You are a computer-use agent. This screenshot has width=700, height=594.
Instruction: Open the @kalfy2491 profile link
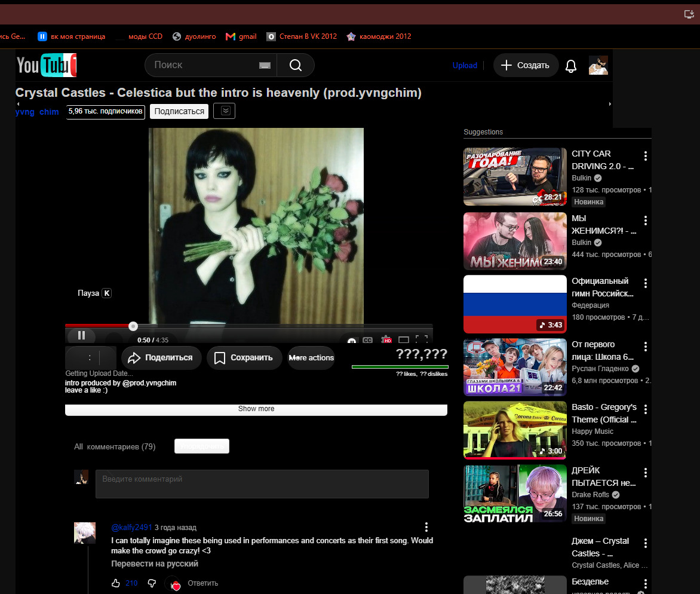(131, 528)
